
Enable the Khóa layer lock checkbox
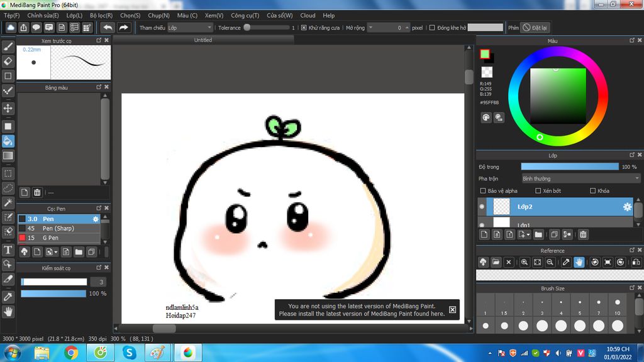592,191
